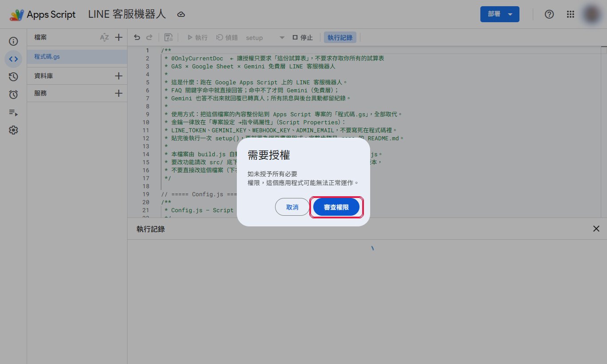
Task: Open the Google apps grid icon
Action: point(571,14)
